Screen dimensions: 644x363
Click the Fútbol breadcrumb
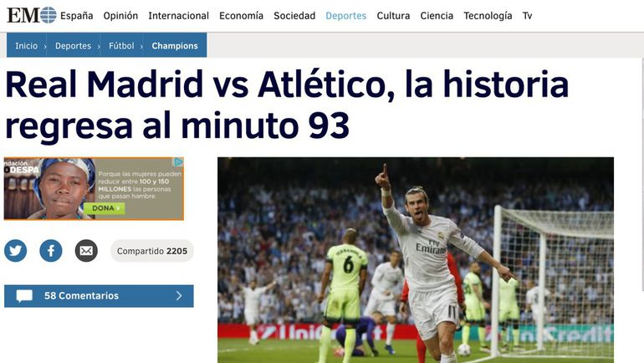click(x=121, y=45)
